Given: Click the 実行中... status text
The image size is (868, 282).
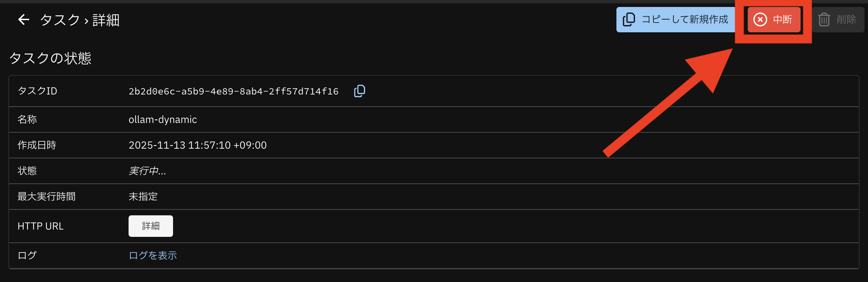Looking at the screenshot, I should coord(147,171).
